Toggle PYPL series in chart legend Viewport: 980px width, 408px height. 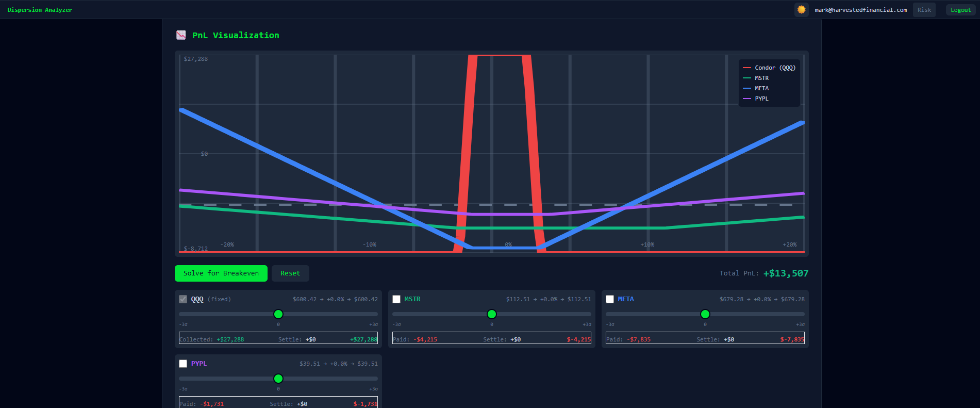(x=756, y=99)
